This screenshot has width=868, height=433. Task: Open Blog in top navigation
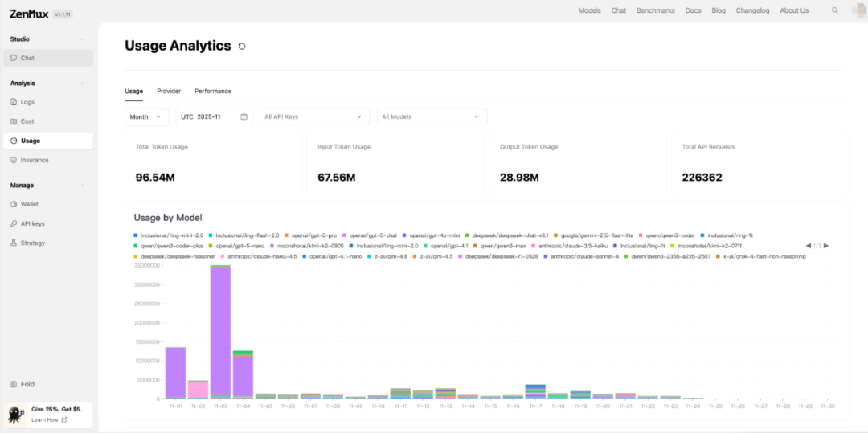tap(719, 10)
